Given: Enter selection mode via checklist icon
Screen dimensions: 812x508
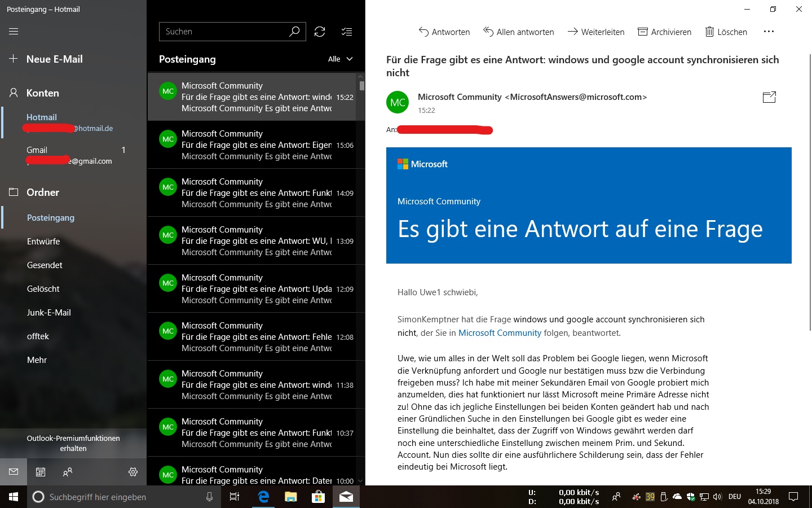Looking at the screenshot, I should [x=347, y=32].
